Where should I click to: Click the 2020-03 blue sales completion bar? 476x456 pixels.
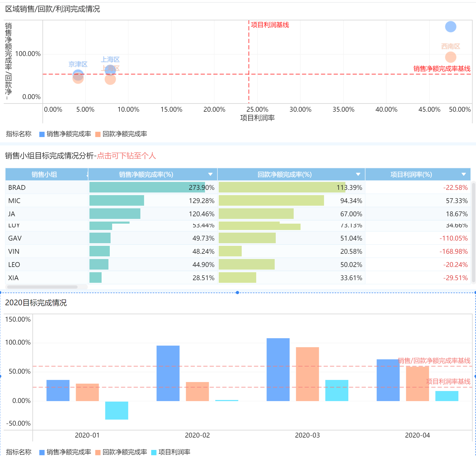coord(278,369)
